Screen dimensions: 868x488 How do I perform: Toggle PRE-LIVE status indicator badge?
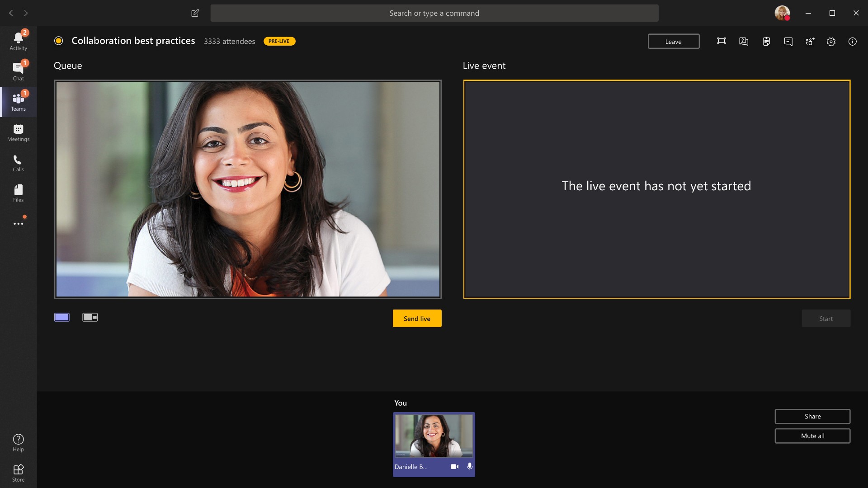(x=279, y=41)
